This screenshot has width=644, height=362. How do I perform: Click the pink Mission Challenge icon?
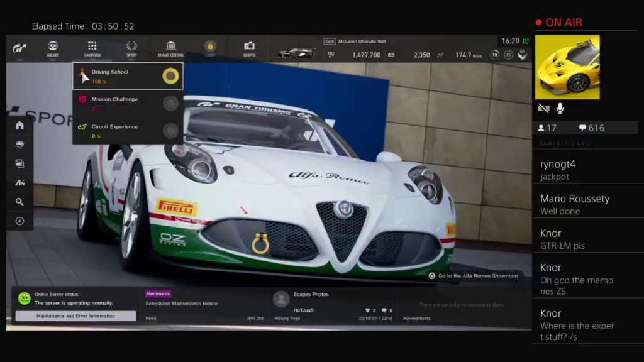point(82,99)
